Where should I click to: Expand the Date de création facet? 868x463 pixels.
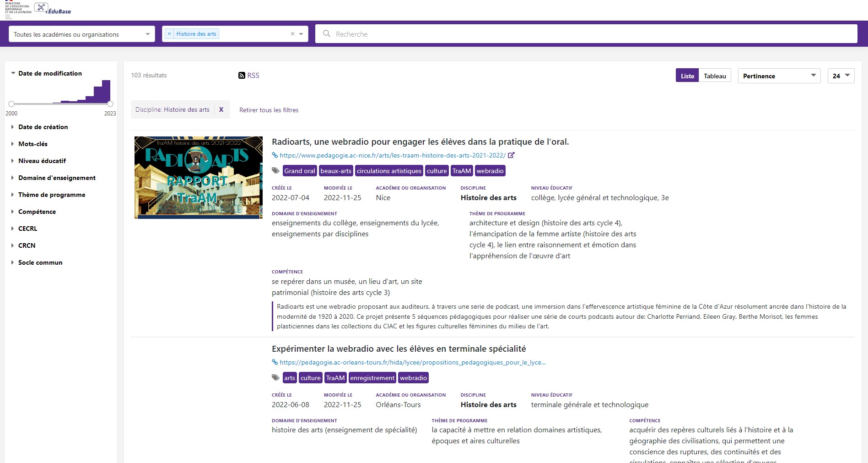39,127
